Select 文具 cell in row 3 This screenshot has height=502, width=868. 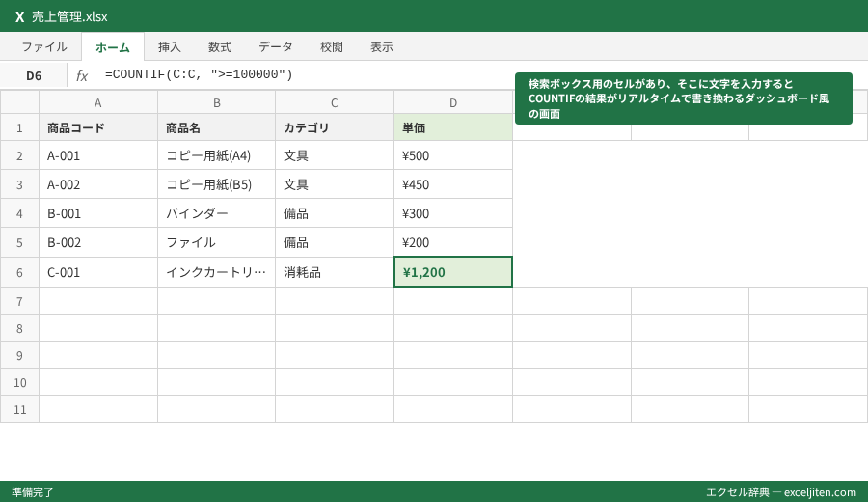point(335,184)
